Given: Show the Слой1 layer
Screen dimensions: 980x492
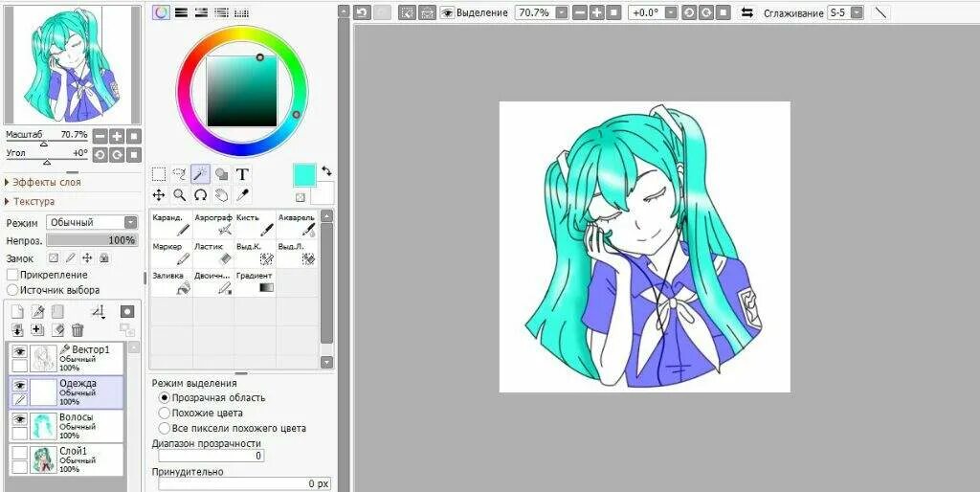Looking at the screenshot, I should (x=19, y=453).
